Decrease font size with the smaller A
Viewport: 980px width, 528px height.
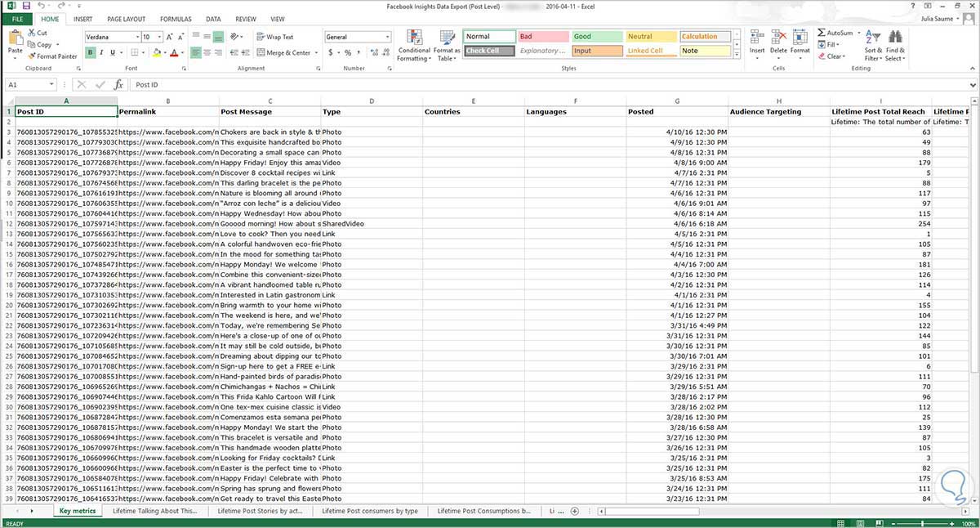click(181, 37)
